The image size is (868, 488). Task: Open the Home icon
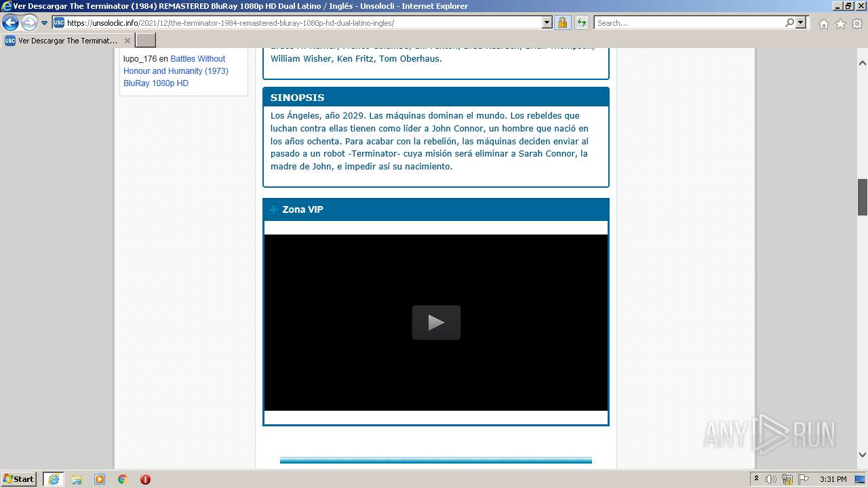(823, 24)
